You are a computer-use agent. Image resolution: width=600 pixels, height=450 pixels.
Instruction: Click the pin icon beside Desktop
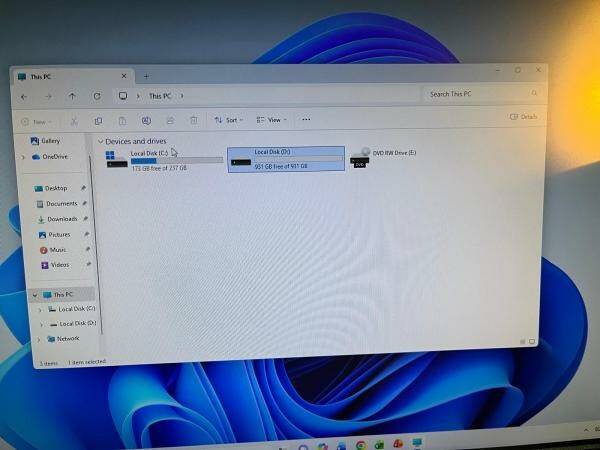coord(83,188)
